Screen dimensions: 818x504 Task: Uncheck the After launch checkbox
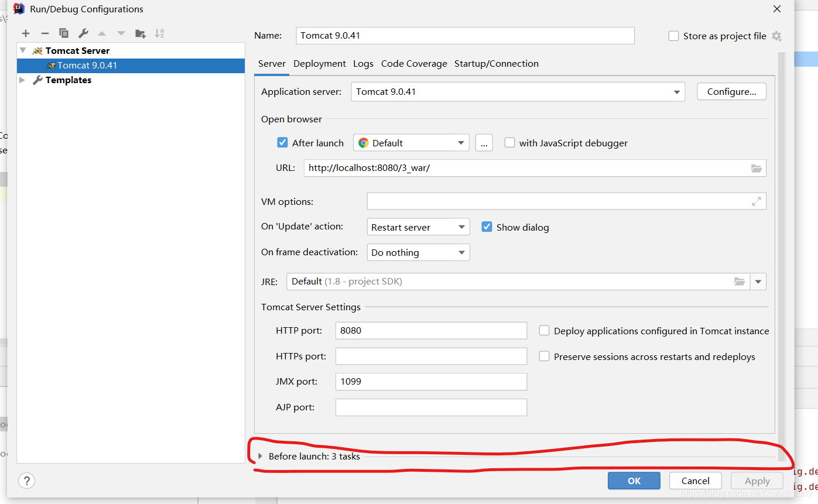click(282, 143)
